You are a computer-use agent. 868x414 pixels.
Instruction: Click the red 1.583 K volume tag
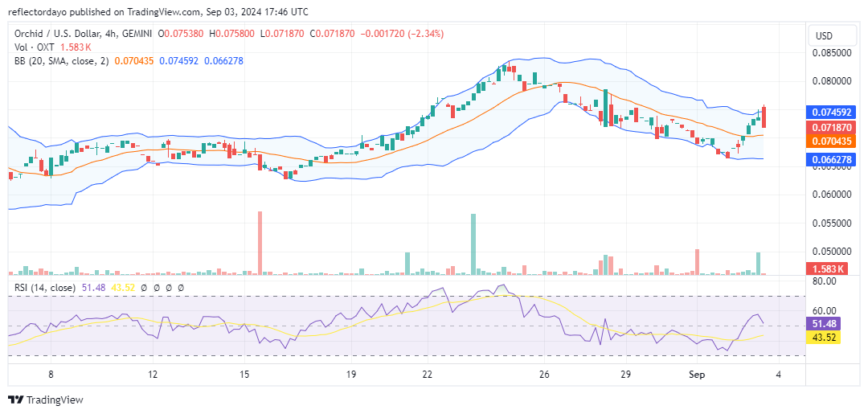point(827,269)
